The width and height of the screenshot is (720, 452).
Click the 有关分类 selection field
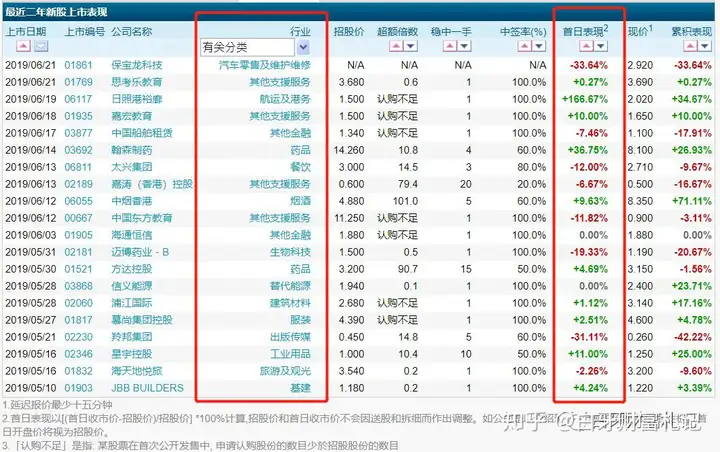[247, 47]
